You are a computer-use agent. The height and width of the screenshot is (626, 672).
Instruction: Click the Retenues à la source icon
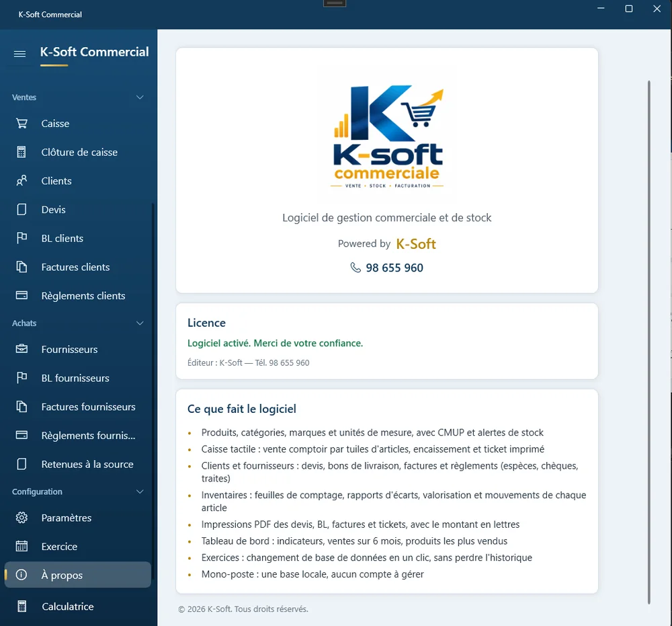pyautogui.click(x=22, y=464)
